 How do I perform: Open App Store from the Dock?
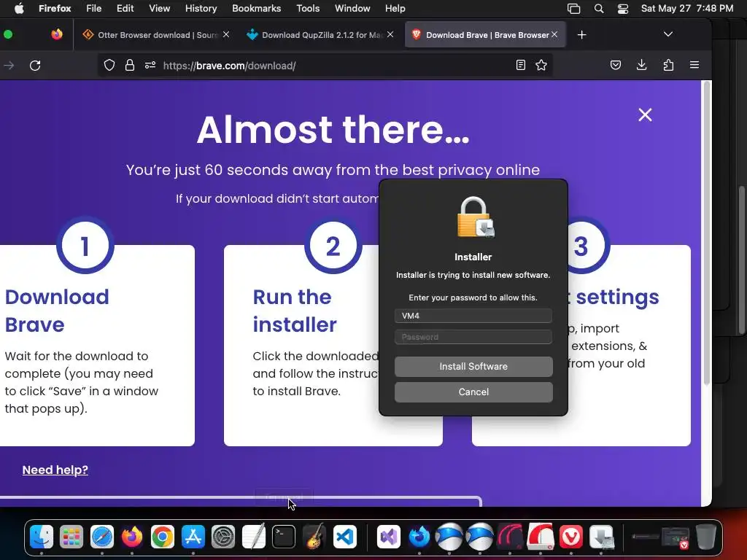[x=193, y=537]
